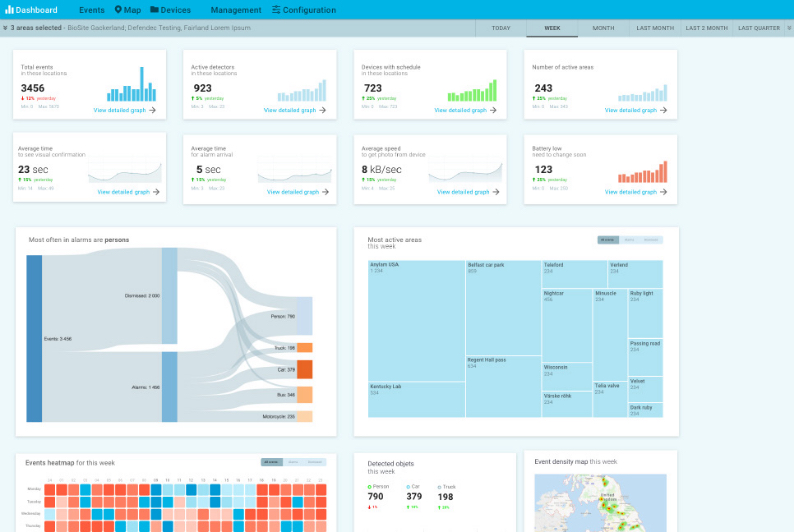
Task: Click the Nightcar treemap block
Action: [567, 325]
